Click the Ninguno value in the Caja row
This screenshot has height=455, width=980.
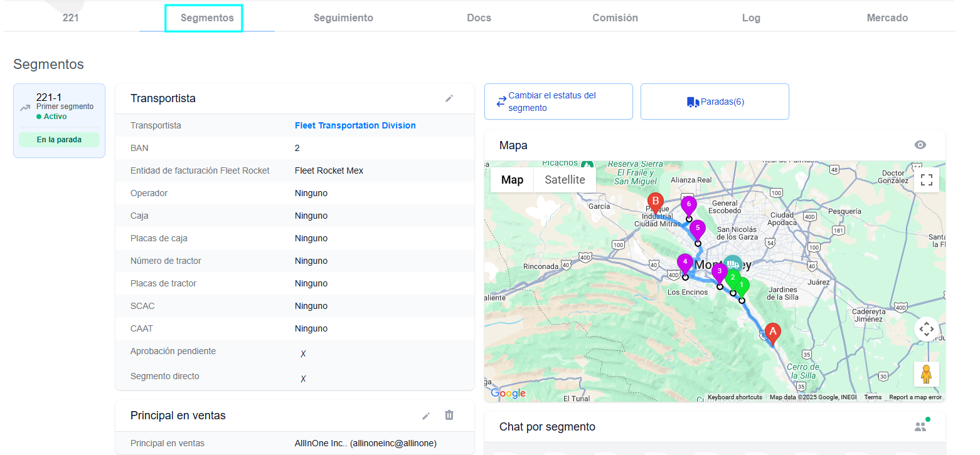pyautogui.click(x=311, y=216)
